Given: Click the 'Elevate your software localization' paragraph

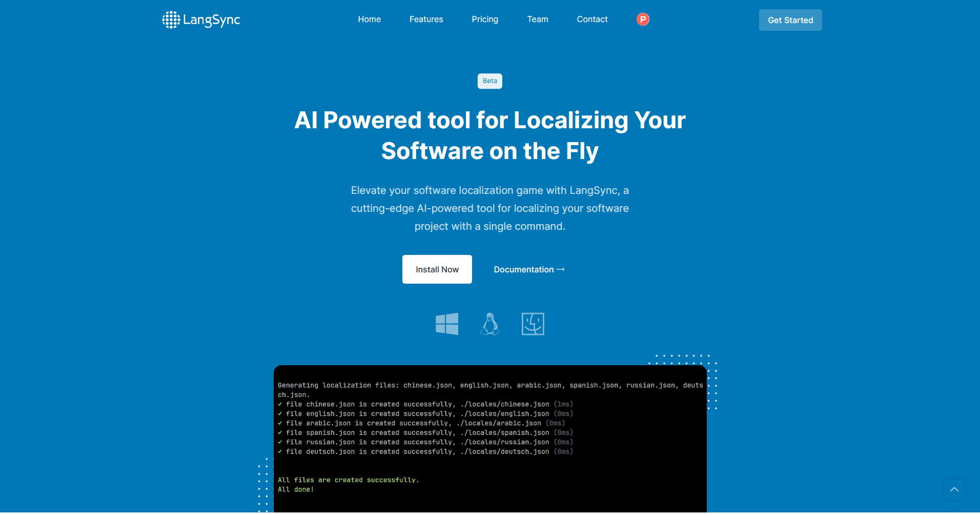Looking at the screenshot, I should tap(490, 208).
